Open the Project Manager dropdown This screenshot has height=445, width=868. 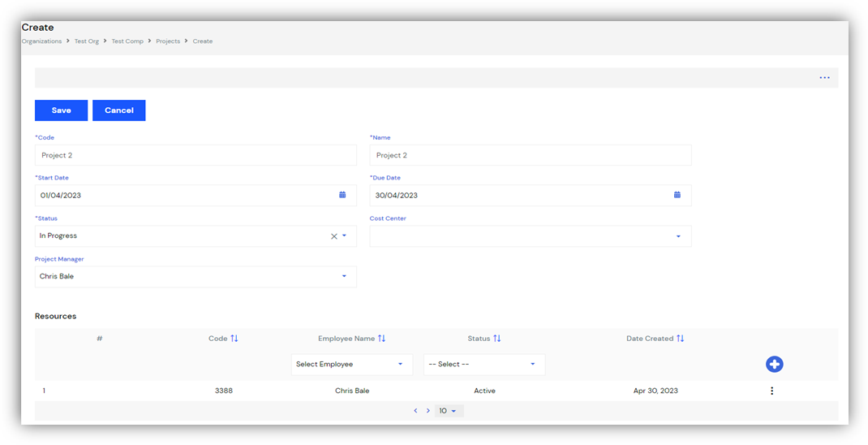coord(196,277)
